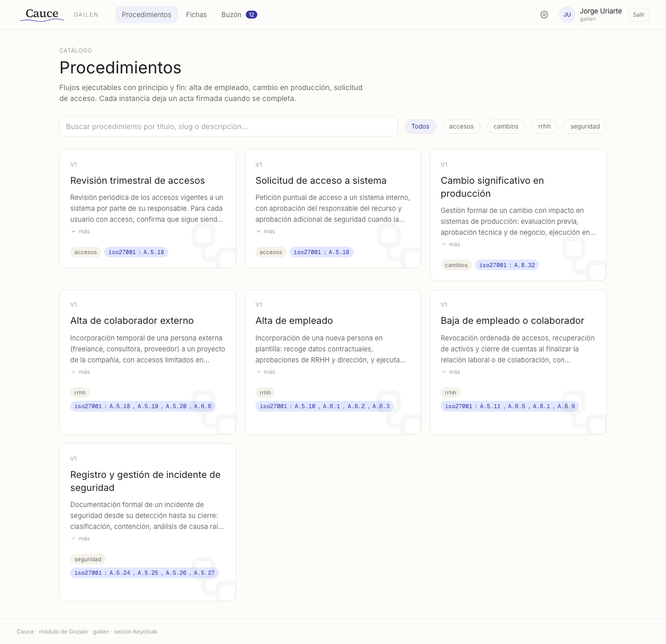Open the settings gear icon
The height and width of the screenshot is (644, 666).
[544, 15]
